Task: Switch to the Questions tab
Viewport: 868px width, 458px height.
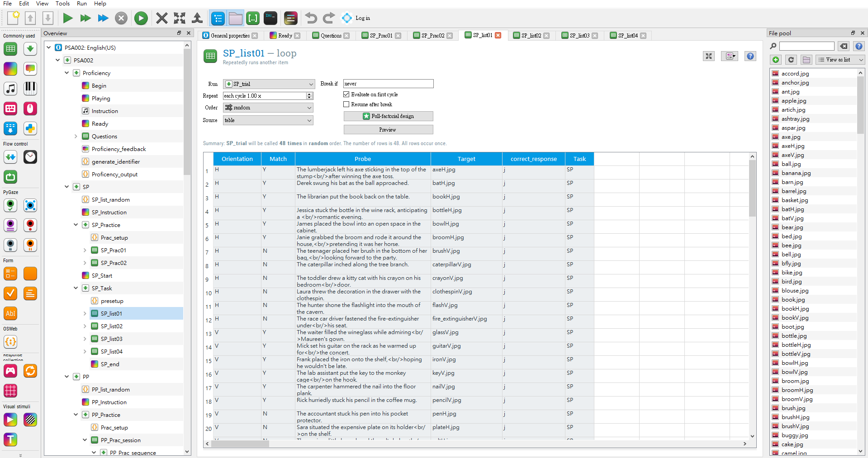Action: pyautogui.click(x=331, y=36)
